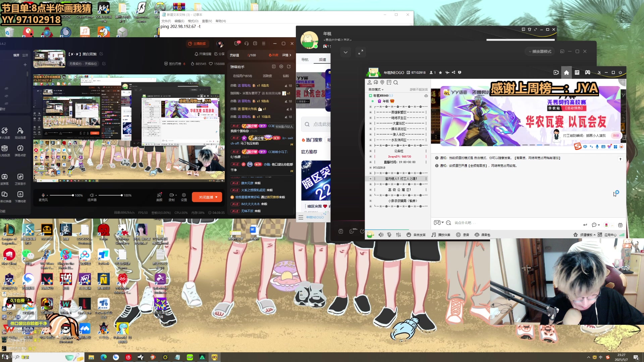Open the home icon in YY channel window
The image size is (644, 362).
click(x=566, y=72)
